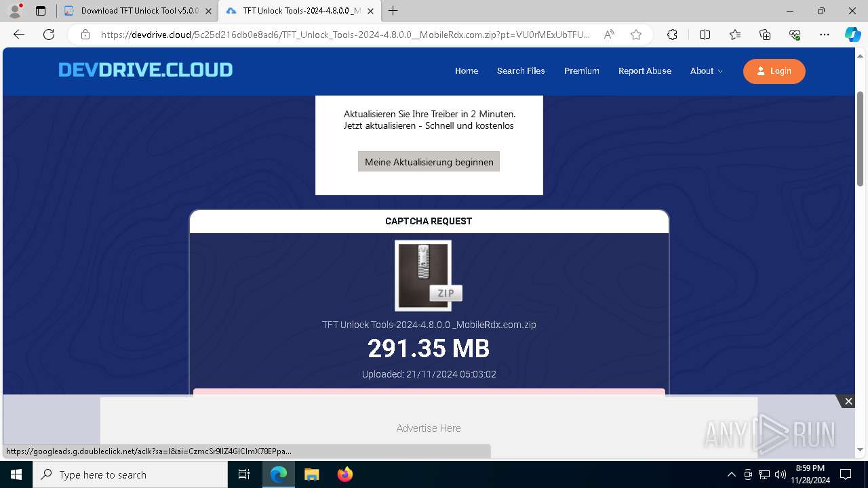868x488 pixels.
Task: Go back with the browser back arrow
Action: [x=19, y=35]
